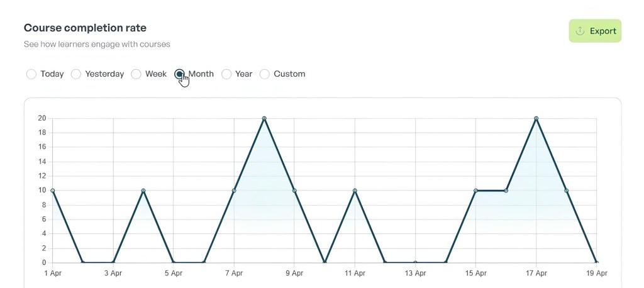
Task: Choose the Week time range
Action: [x=136, y=74]
